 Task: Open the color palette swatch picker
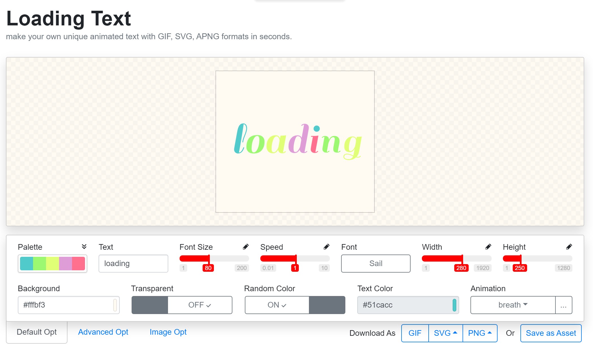coord(53,264)
